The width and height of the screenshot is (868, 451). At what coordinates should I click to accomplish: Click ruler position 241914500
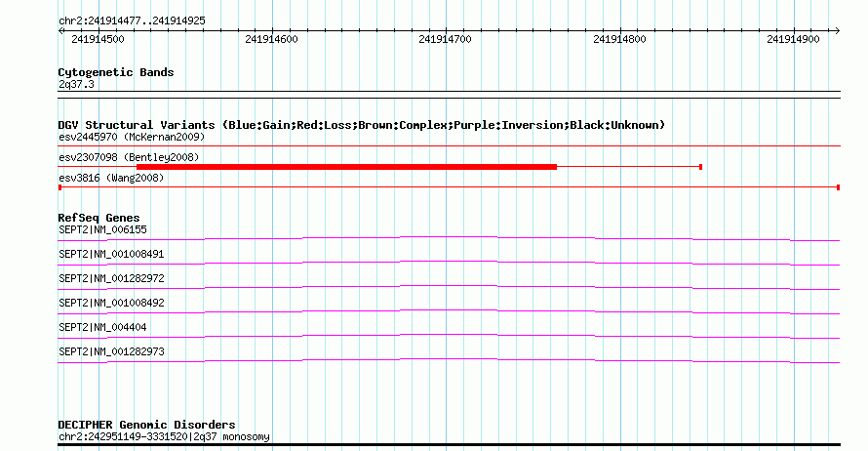[x=98, y=39]
